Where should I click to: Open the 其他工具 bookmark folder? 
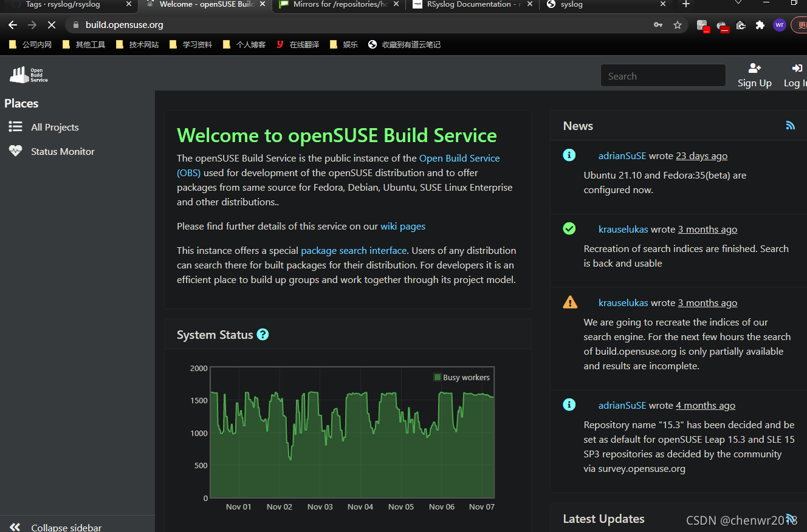click(84, 44)
